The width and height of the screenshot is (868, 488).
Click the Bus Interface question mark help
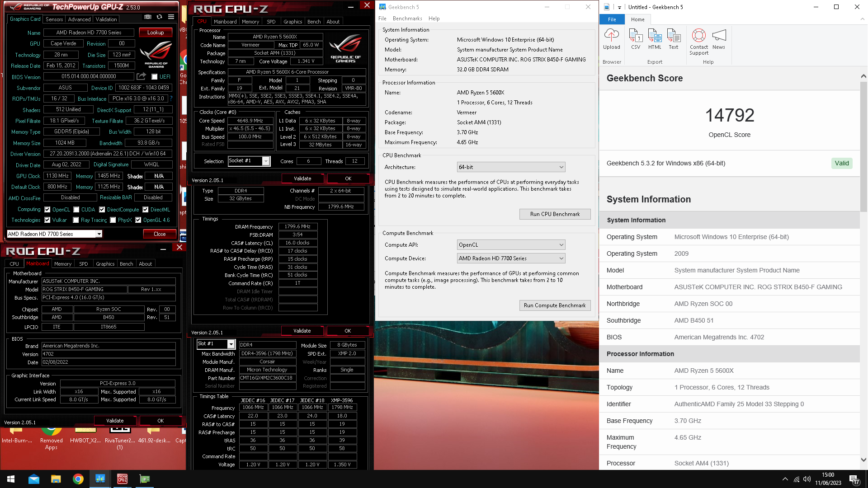pos(171,99)
